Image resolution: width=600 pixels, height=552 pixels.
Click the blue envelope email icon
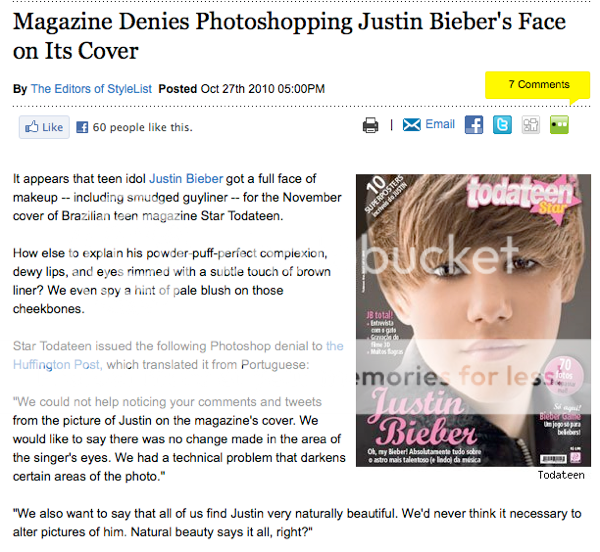click(x=411, y=125)
